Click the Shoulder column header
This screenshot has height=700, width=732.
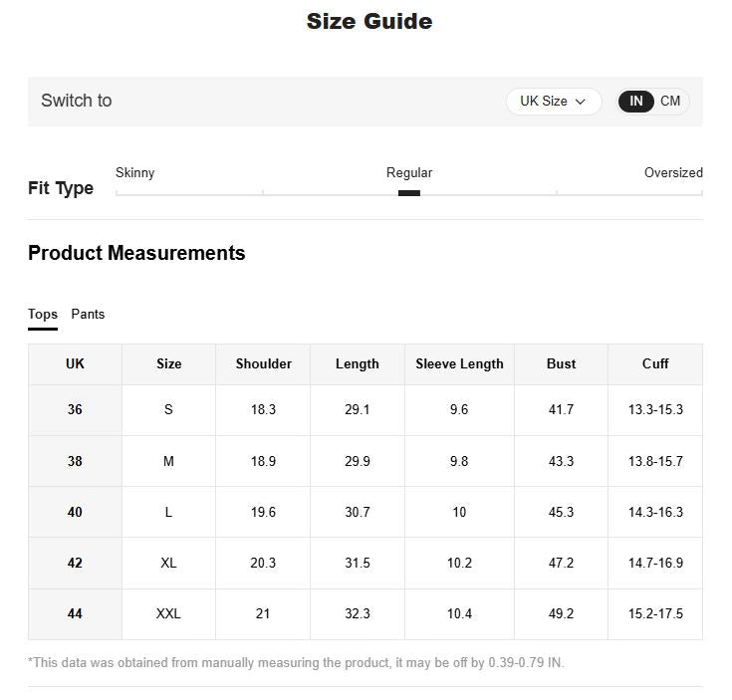[263, 364]
